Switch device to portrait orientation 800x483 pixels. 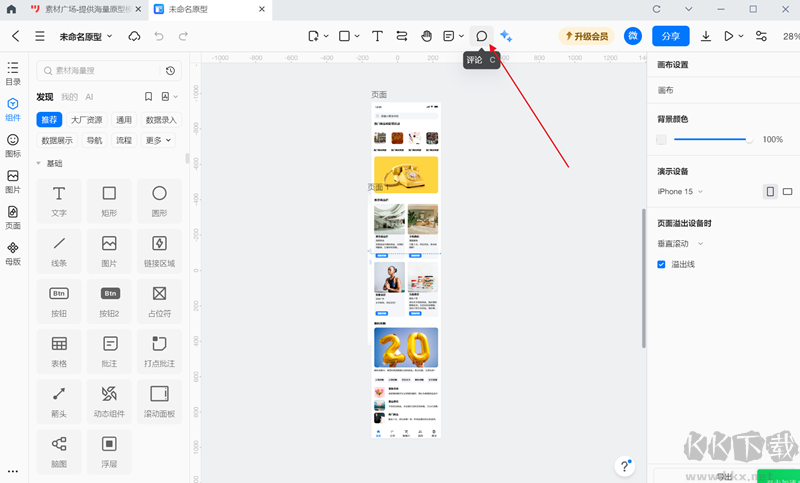point(770,191)
